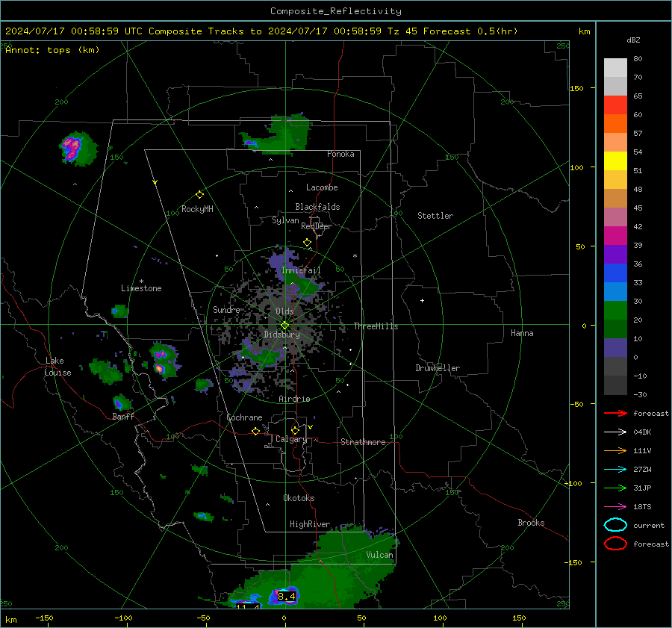Click the purple swatch between 39 and 36
Screen dimensions: 672x628
click(615, 255)
